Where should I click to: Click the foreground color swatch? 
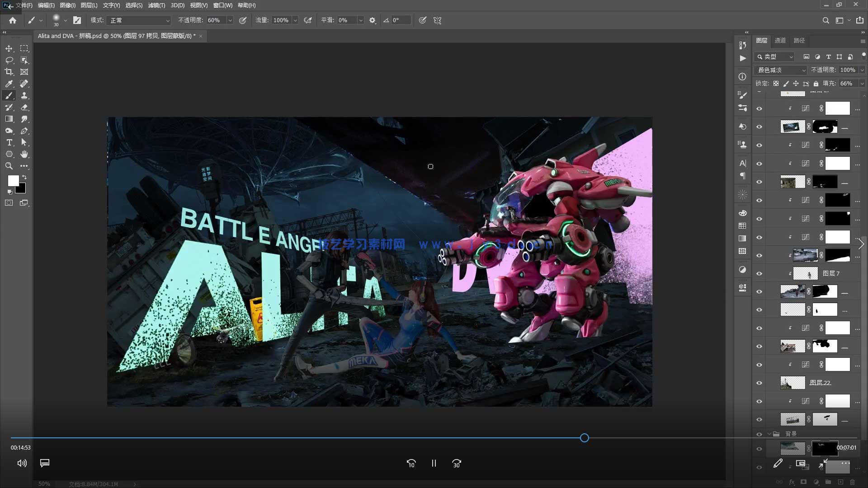(x=13, y=180)
